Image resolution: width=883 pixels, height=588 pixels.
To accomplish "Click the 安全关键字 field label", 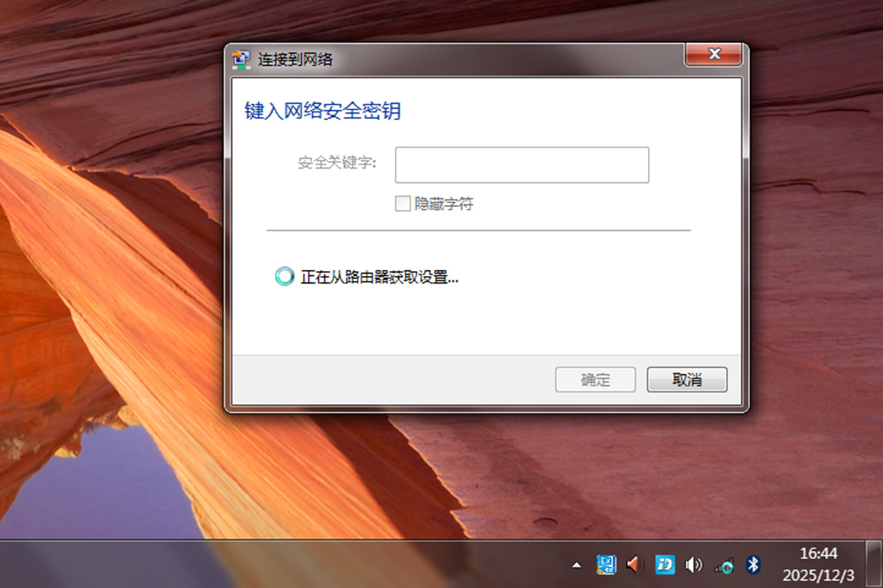I will pos(337,164).
